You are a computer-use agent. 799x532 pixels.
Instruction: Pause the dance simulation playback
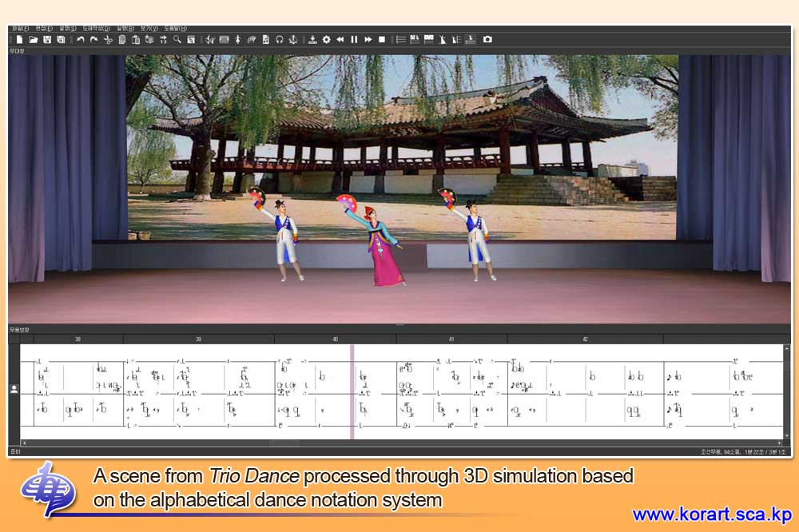coord(354,39)
